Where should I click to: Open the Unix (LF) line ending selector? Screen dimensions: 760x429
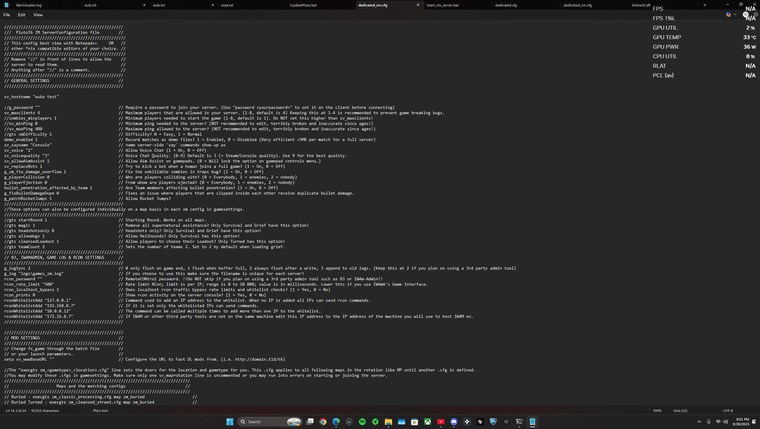coord(681,410)
